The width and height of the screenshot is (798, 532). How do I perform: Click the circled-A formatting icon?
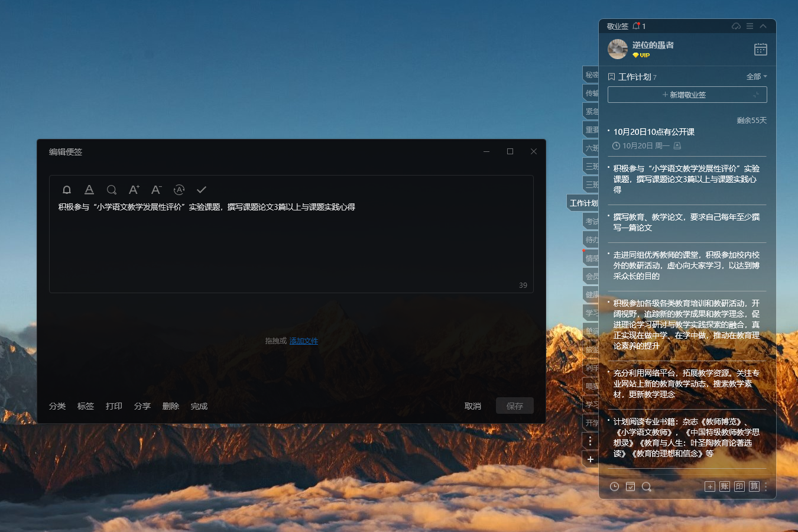tap(179, 190)
